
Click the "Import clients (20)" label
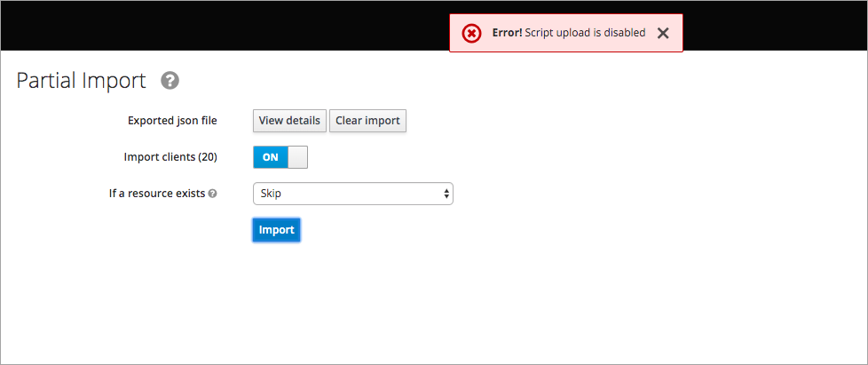[x=170, y=157]
